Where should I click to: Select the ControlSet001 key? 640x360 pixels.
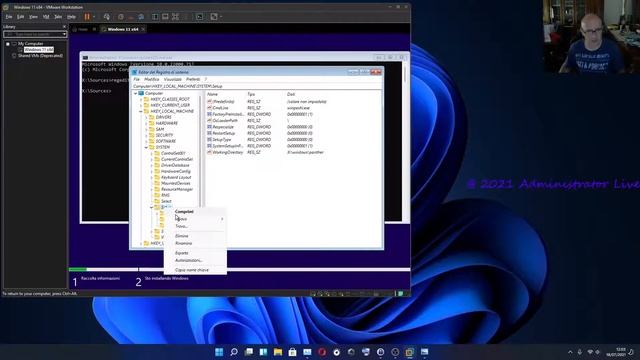[x=173, y=153]
